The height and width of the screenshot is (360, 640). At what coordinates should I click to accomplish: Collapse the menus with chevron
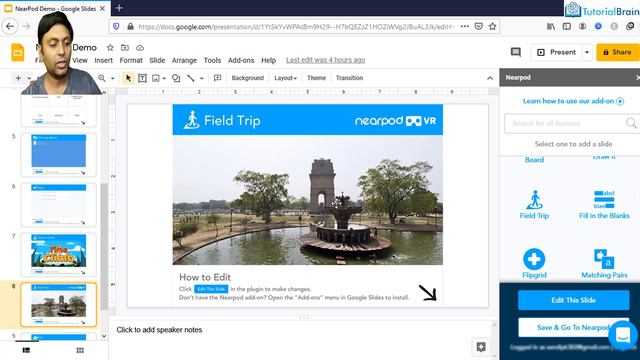[490, 78]
